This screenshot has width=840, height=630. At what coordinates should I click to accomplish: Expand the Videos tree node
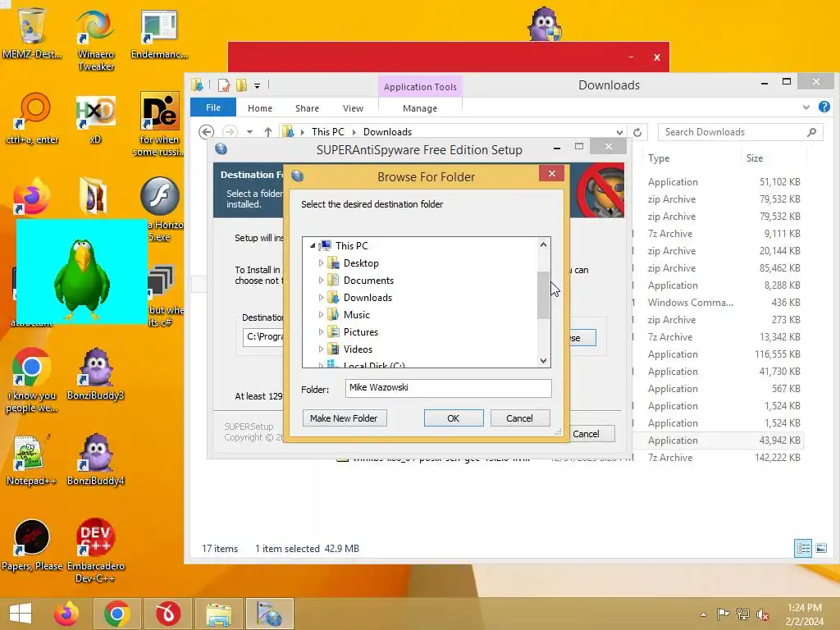321,349
